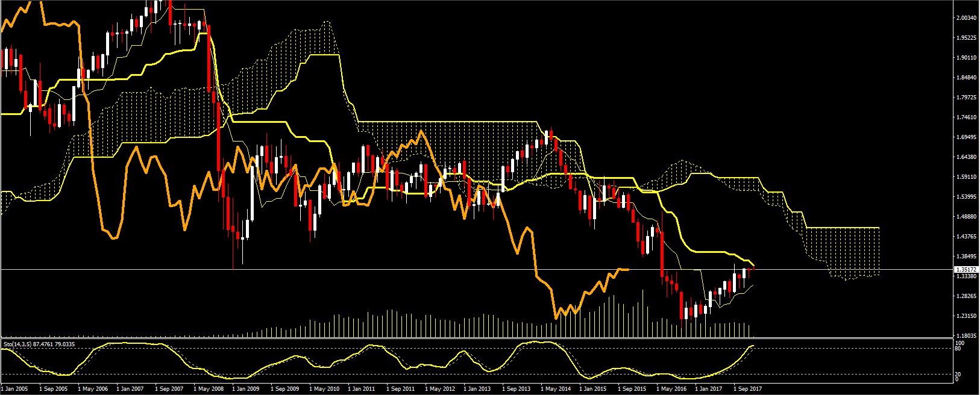
Task: Click the 1.18035 price scale label
Action: [966, 336]
